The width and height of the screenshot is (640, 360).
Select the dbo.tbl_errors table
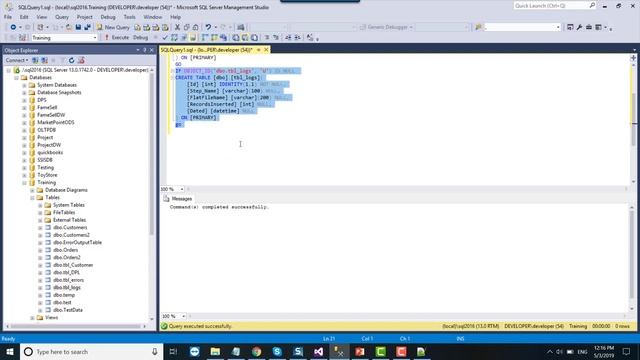(68, 280)
